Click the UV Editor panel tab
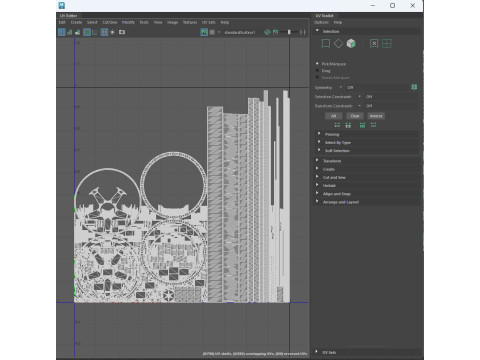 (68, 16)
